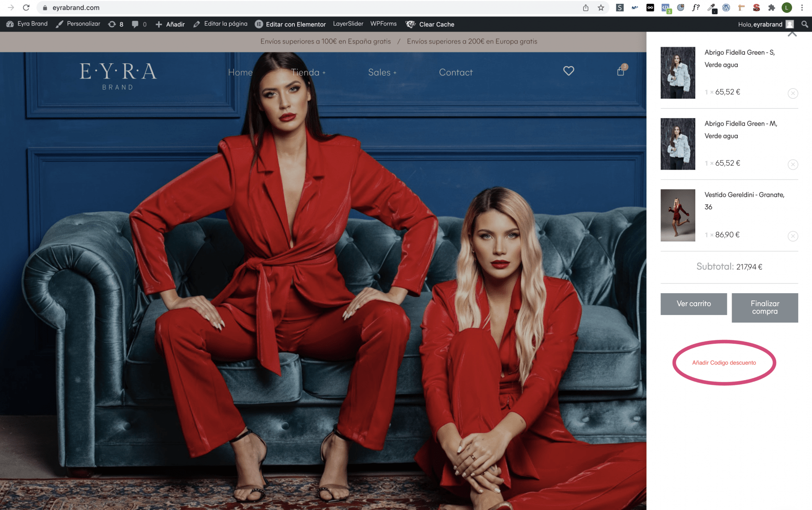Viewport: 812px width, 510px height.
Task: Reload the page with the browser refresh button
Action: click(x=26, y=8)
